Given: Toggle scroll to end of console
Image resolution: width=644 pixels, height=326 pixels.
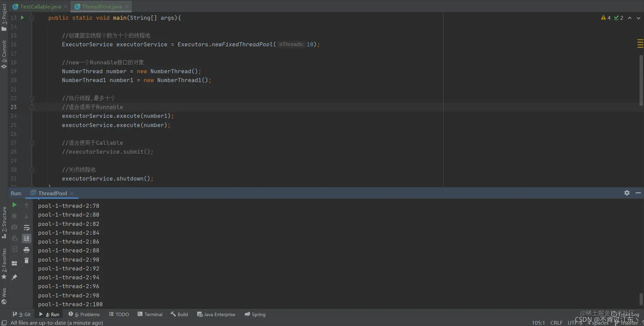Looking at the screenshot, I should pyautogui.click(x=27, y=238).
